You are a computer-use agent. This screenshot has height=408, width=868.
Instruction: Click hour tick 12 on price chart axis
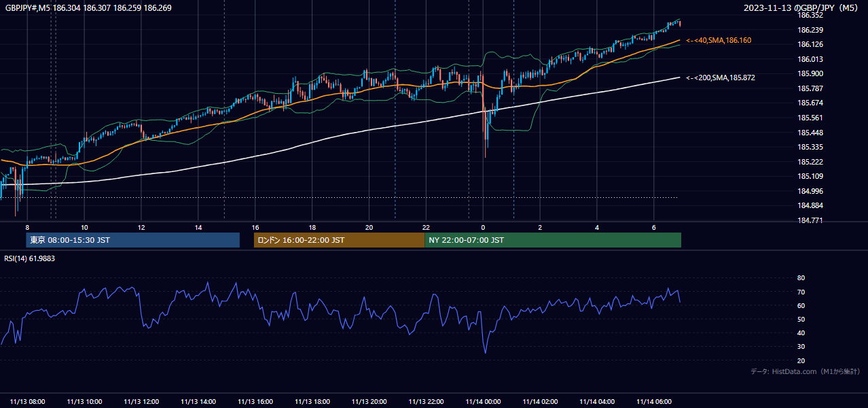click(x=141, y=227)
